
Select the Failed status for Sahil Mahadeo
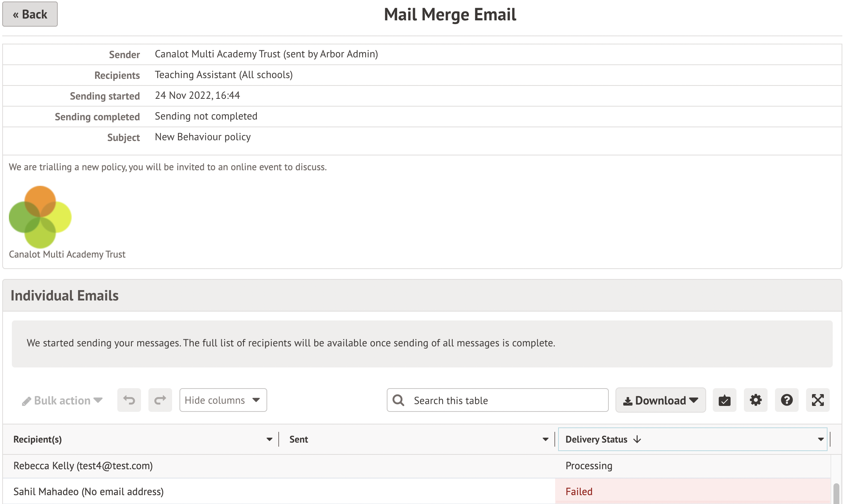tap(578, 491)
